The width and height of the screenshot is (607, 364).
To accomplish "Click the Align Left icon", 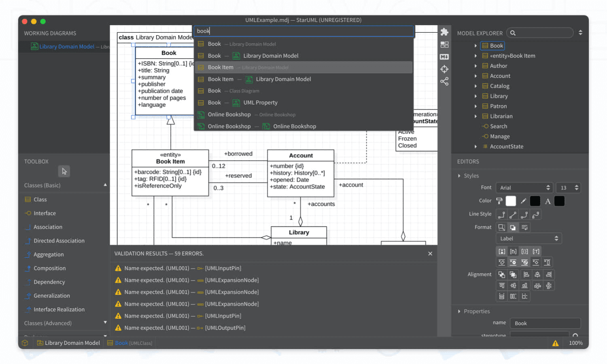I will 526,275.
